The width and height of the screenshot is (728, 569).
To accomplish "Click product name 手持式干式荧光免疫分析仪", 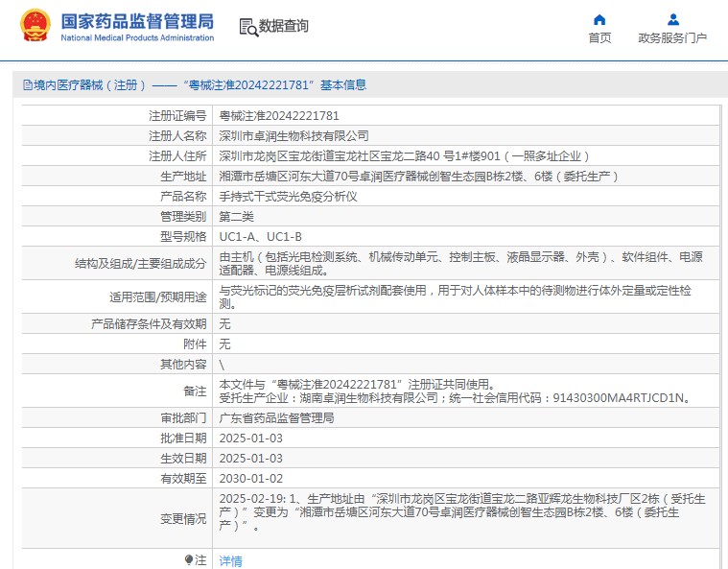I will coord(288,196).
